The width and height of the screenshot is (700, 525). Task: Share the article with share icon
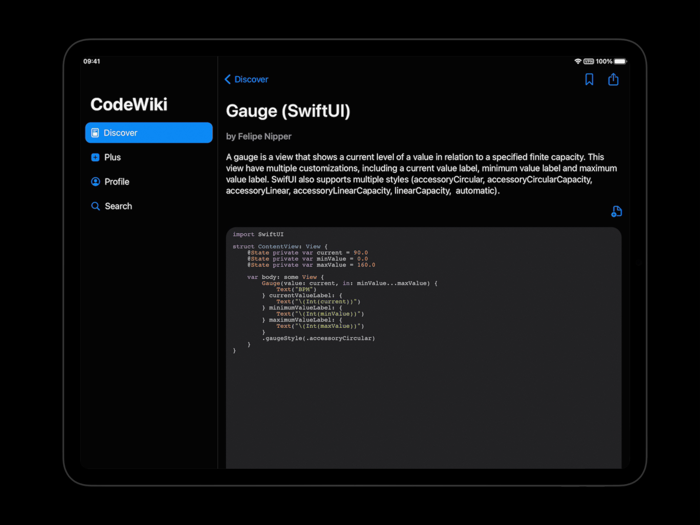point(613,79)
